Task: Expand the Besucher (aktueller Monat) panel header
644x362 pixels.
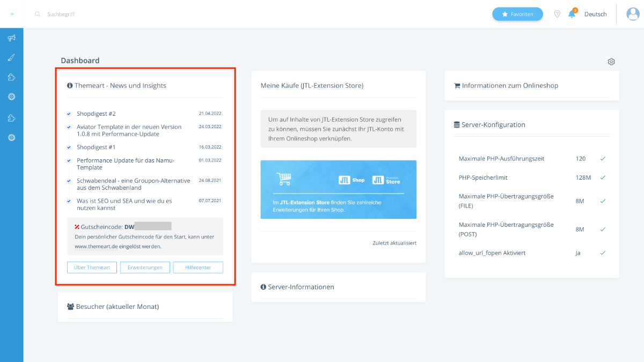Action: (117, 307)
